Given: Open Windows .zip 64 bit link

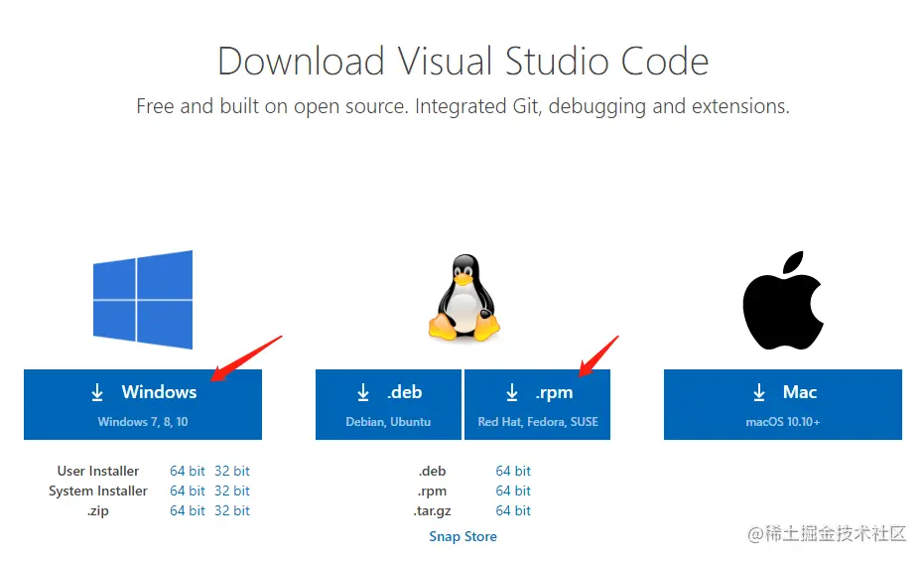Looking at the screenshot, I should pos(188,510).
